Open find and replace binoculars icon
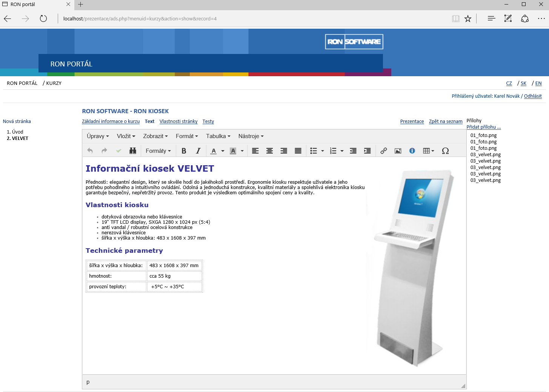This screenshot has width=549, height=392. pyautogui.click(x=133, y=151)
